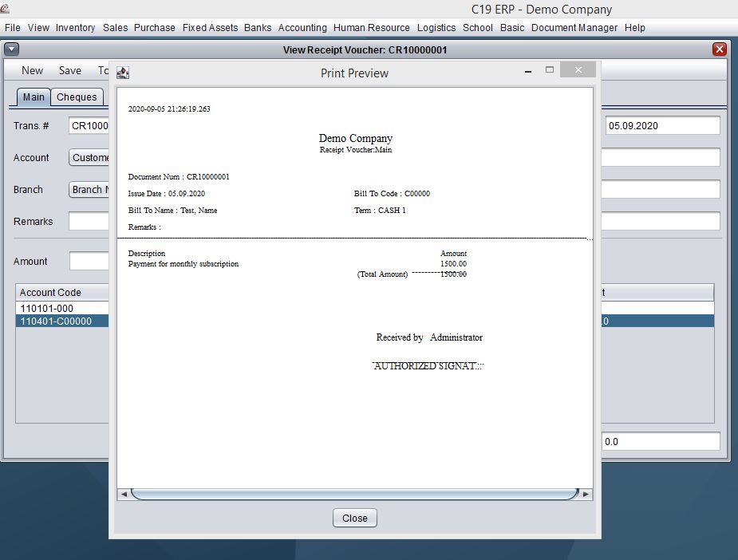Click the Print Preview window icon
The image size is (738, 560).
pyautogui.click(x=123, y=73)
